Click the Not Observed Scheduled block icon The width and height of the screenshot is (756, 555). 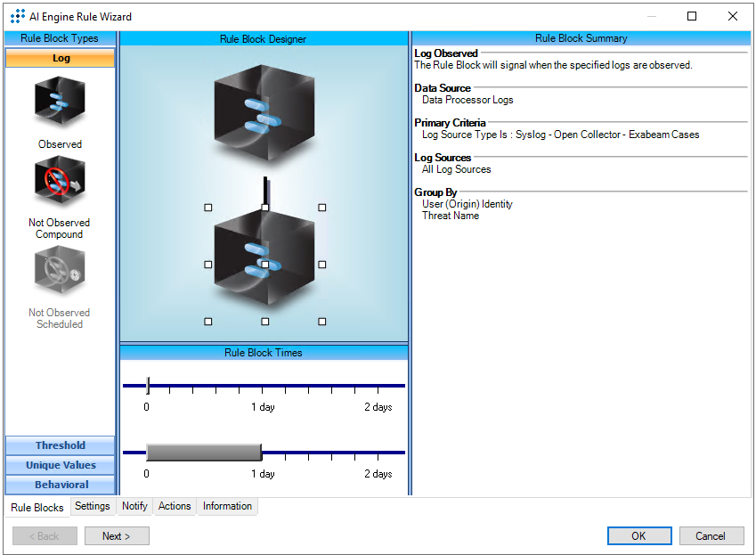pyautogui.click(x=60, y=271)
